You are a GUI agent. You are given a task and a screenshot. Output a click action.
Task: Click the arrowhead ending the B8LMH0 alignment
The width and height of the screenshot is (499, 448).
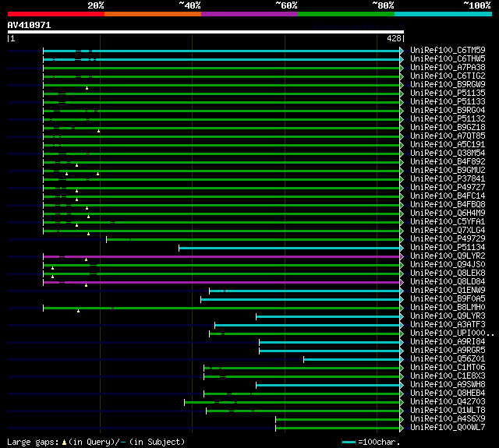[x=402, y=308]
